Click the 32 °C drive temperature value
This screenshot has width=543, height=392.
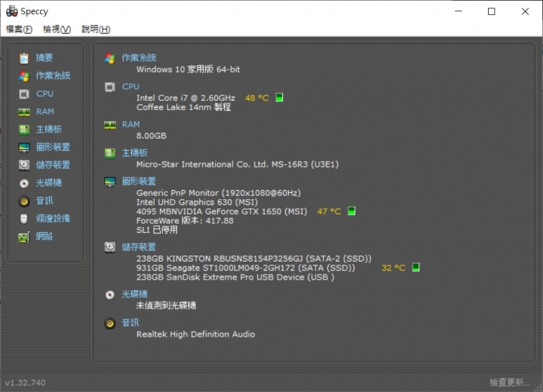pos(394,268)
